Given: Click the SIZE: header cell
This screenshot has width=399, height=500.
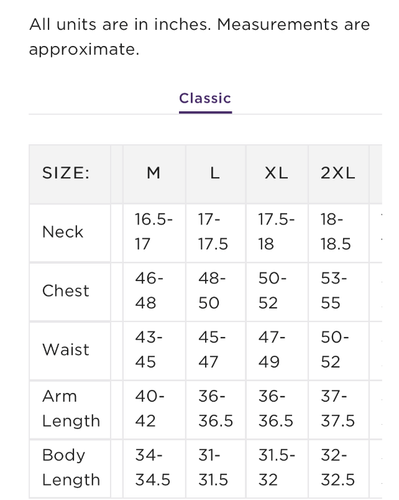Looking at the screenshot, I should [70, 174].
